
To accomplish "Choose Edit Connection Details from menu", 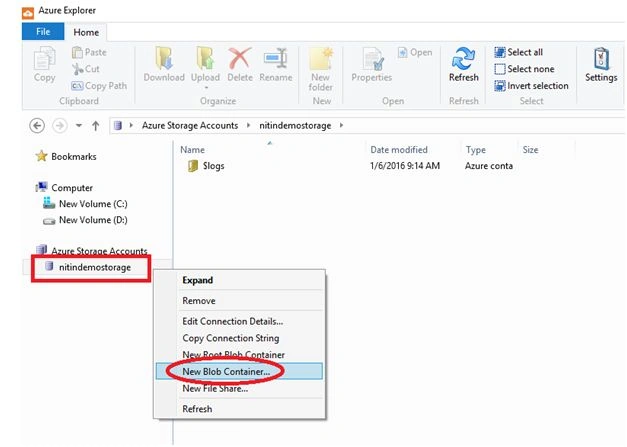I will (x=233, y=321).
